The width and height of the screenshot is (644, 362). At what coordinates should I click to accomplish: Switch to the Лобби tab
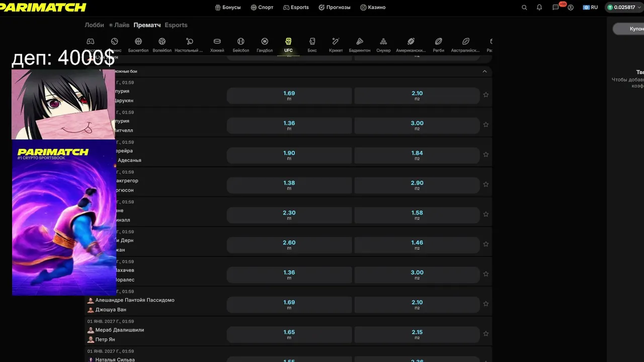coord(95,25)
